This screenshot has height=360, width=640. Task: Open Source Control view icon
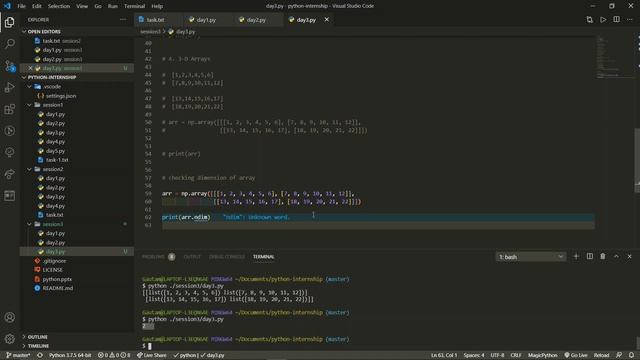tap(9, 65)
